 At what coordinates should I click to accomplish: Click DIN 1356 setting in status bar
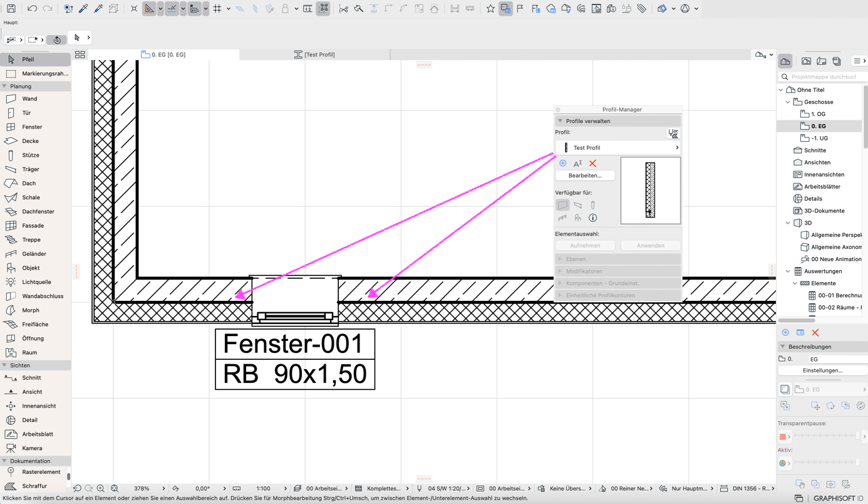[x=746, y=488]
